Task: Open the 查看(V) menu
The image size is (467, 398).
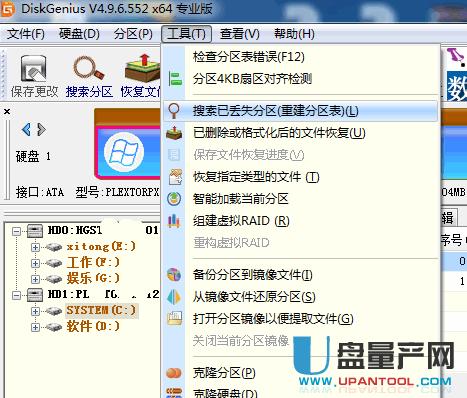Action: (240, 34)
